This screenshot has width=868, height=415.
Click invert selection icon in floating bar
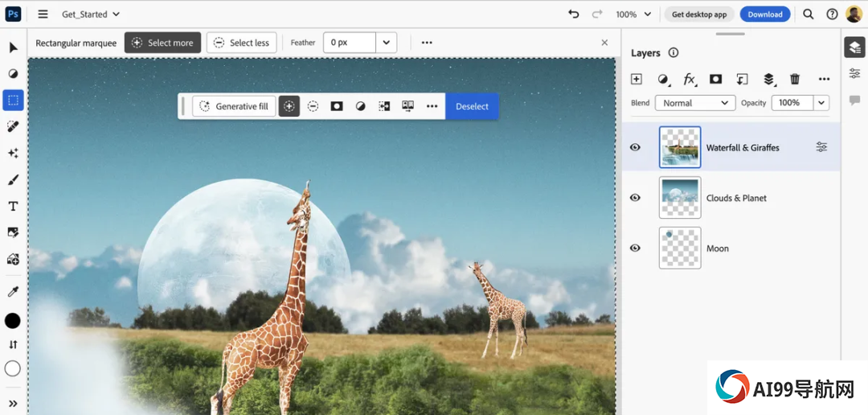[x=384, y=106]
